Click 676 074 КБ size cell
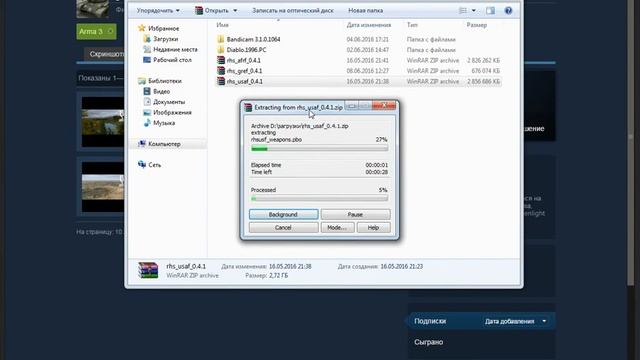640x360 pixels. [x=485, y=71]
